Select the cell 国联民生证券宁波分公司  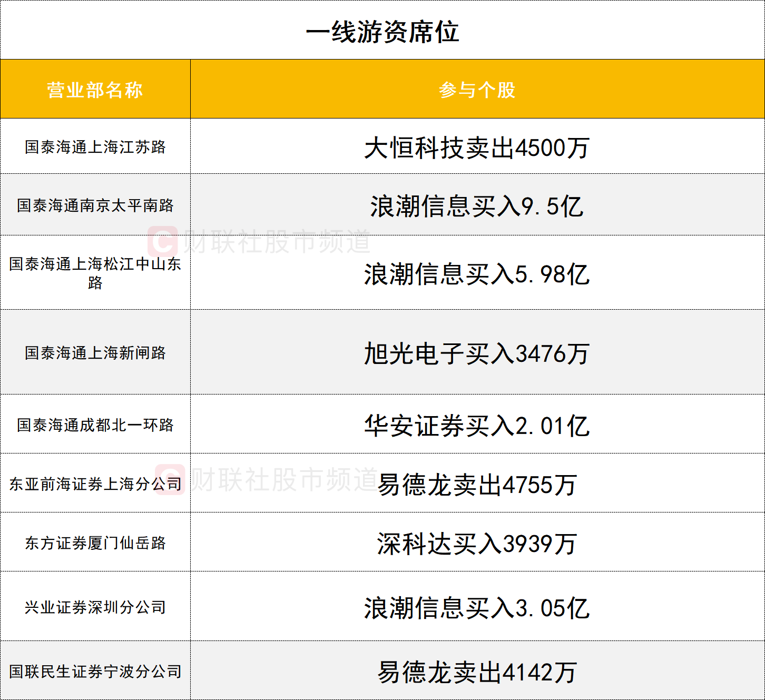[x=95, y=671]
